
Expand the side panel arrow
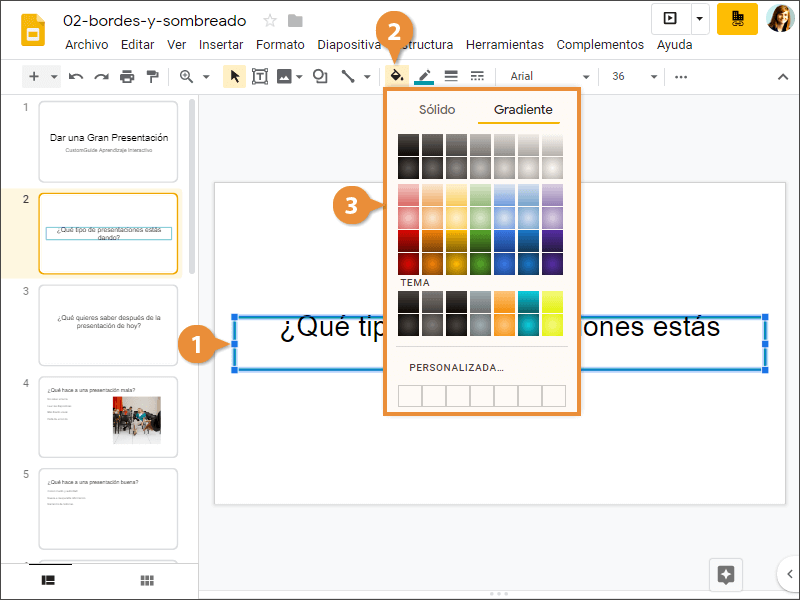point(789,574)
